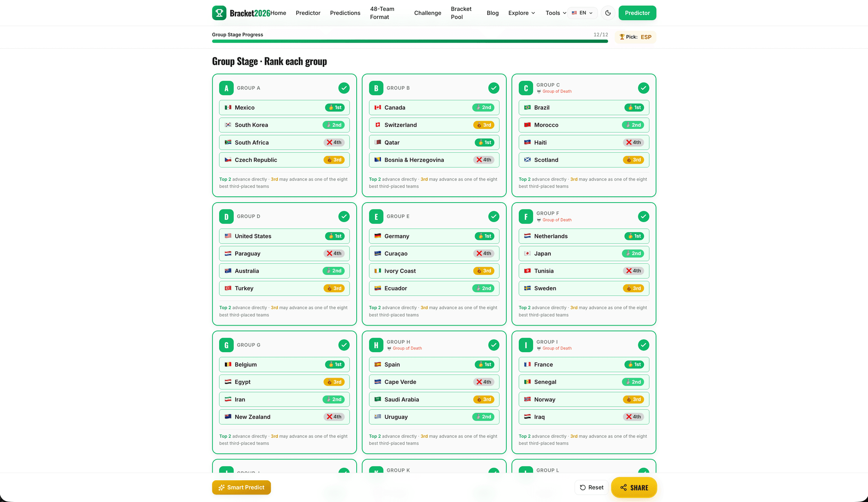Click the green Group G letter badge

tap(226, 345)
